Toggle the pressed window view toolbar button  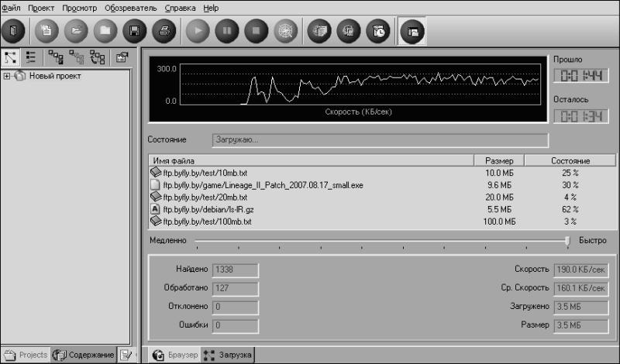click(x=411, y=32)
